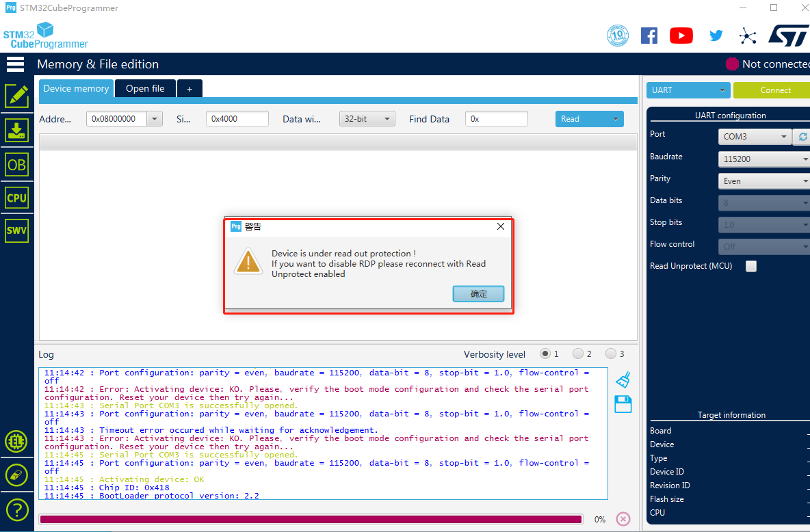Click the 'Device ID' label

pos(667,472)
